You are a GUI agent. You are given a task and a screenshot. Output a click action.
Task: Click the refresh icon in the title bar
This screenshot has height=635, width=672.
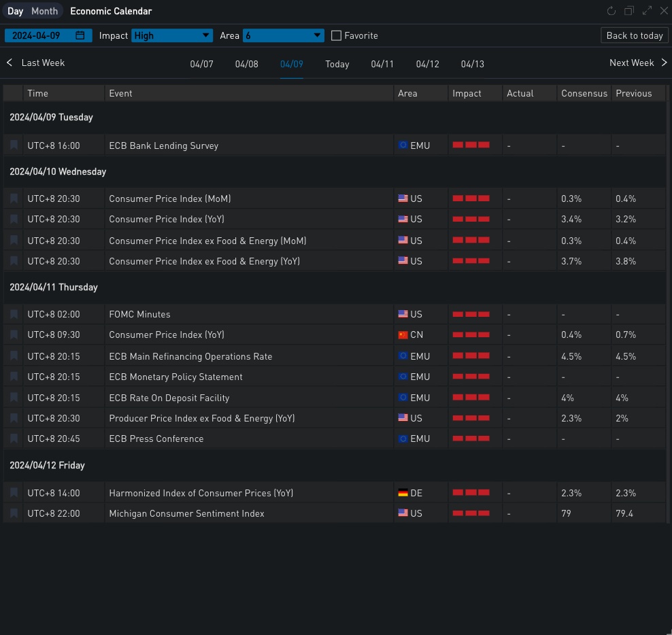(611, 11)
